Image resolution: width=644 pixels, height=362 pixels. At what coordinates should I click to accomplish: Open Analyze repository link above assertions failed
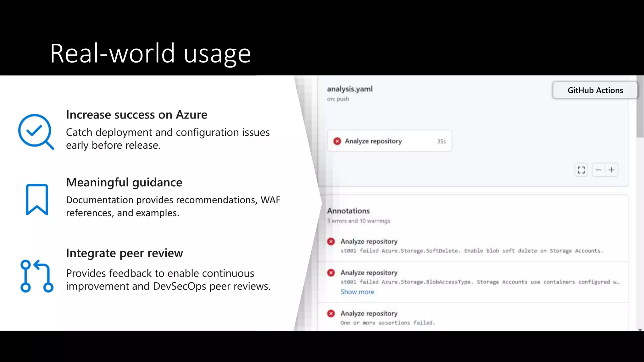pos(369,313)
